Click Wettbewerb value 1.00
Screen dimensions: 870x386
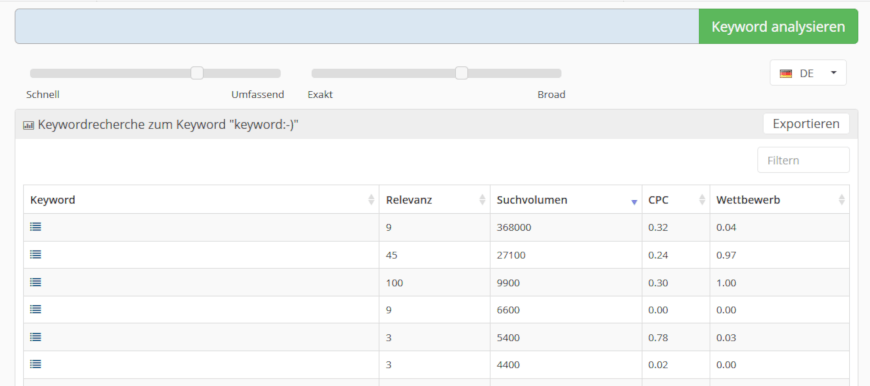(x=726, y=283)
